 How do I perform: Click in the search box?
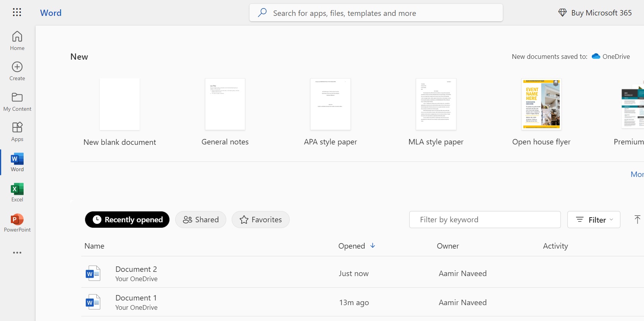[x=376, y=13]
